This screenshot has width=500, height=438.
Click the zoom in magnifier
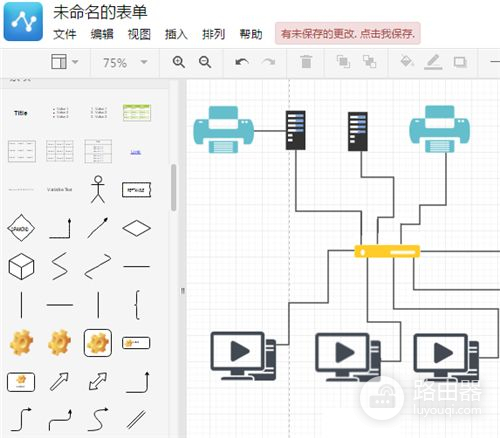tap(179, 62)
